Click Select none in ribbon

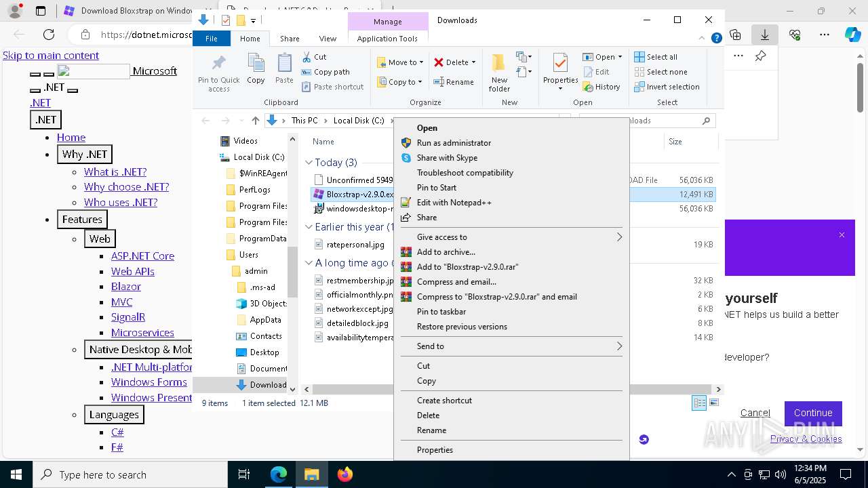tap(660, 72)
